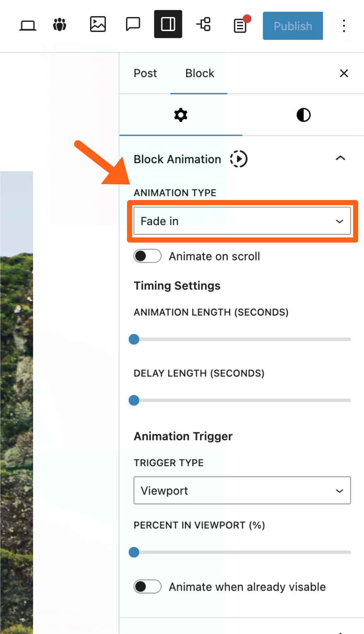Open the comments speech bubble icon
Image resolution: width=364 pixels, height=634 pixels.
point(133,24)
